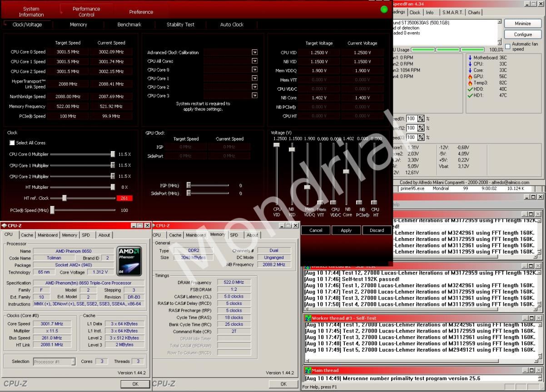Image resolution: width=546 pixels, height=392 pixels.
Task: Open CPU Core 1 calibration dropdown
Action: 254,78
